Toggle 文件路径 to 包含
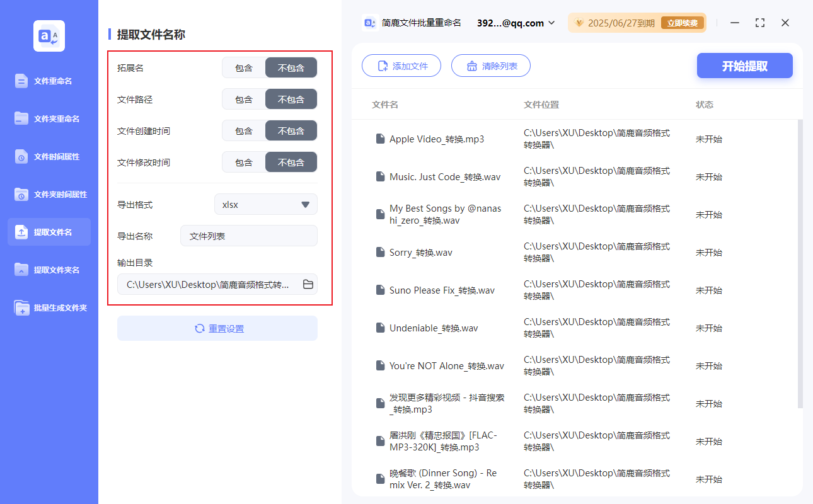 243,99
